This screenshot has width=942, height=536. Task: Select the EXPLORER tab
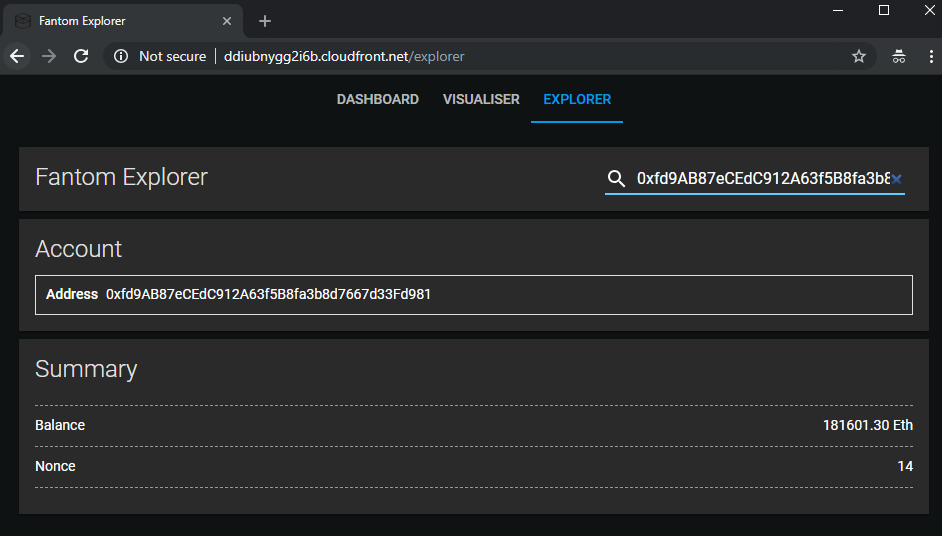[x=577, y=99]
